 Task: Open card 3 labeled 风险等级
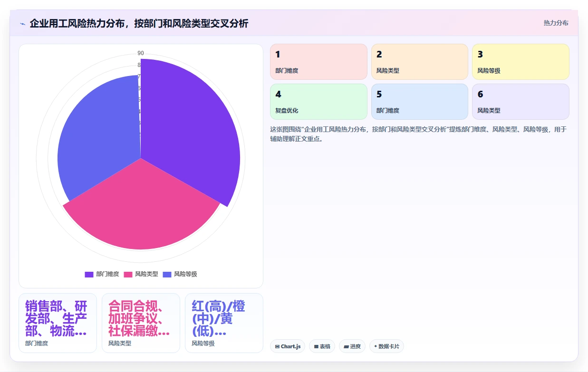point(521,62)
